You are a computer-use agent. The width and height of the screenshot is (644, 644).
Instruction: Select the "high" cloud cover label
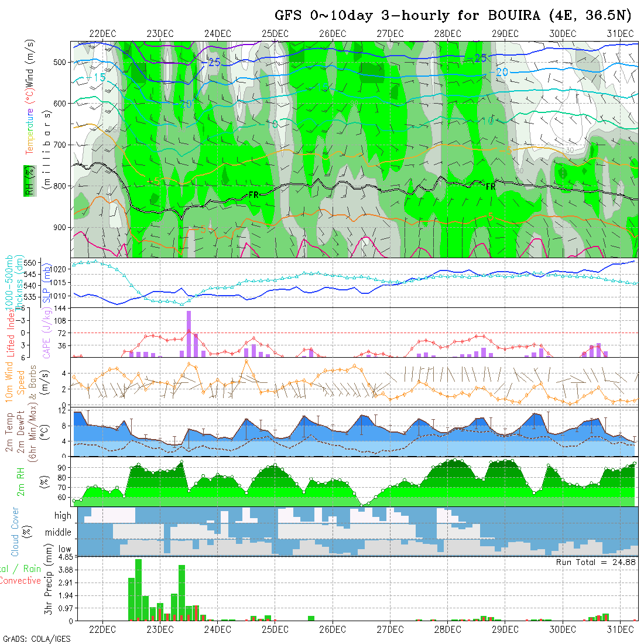(x=63, y=516)
